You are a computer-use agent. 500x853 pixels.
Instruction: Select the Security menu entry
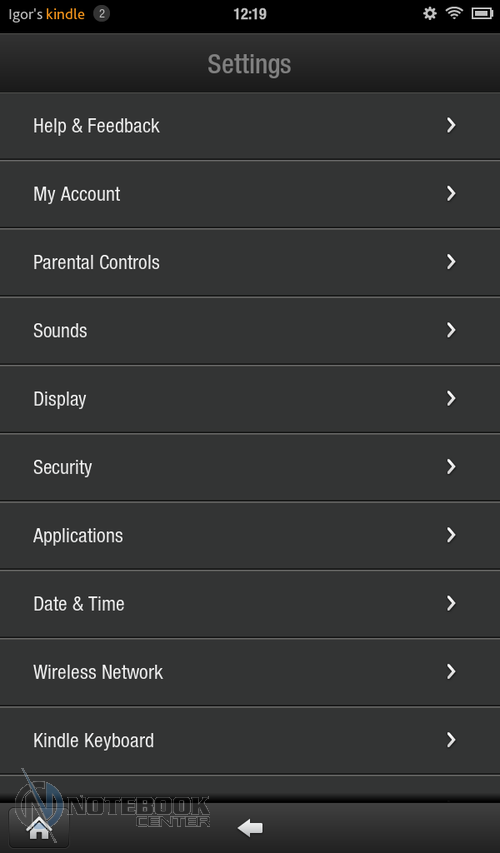click(250, 467)
